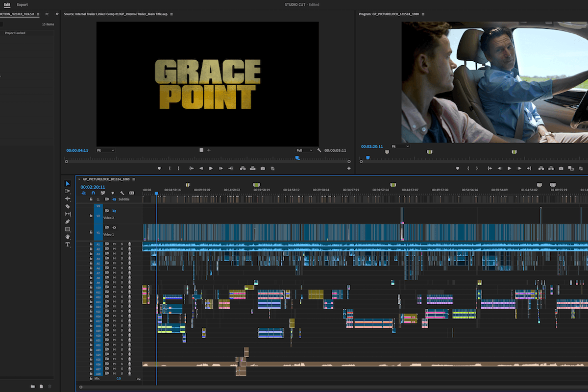Click timeline playhead handle on ruler
This screenshot has height=392, width=588.
156,193
